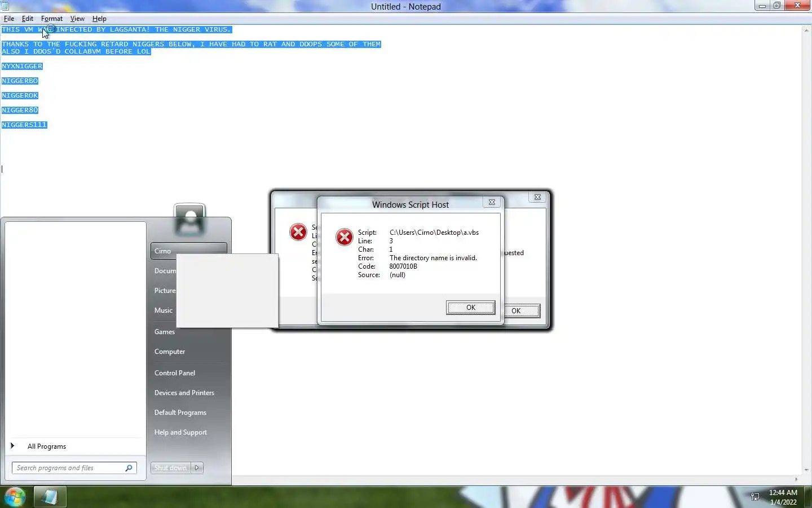Screen dimensions: 812x508
Task: Click OK on the rear error dialog
Action: [x=522, y=311]
